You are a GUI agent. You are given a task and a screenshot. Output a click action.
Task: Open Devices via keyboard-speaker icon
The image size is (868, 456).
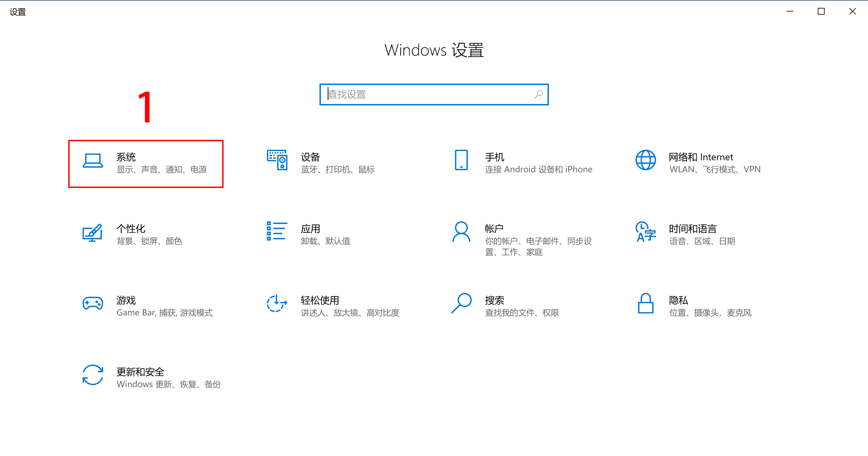coord(277,160)
